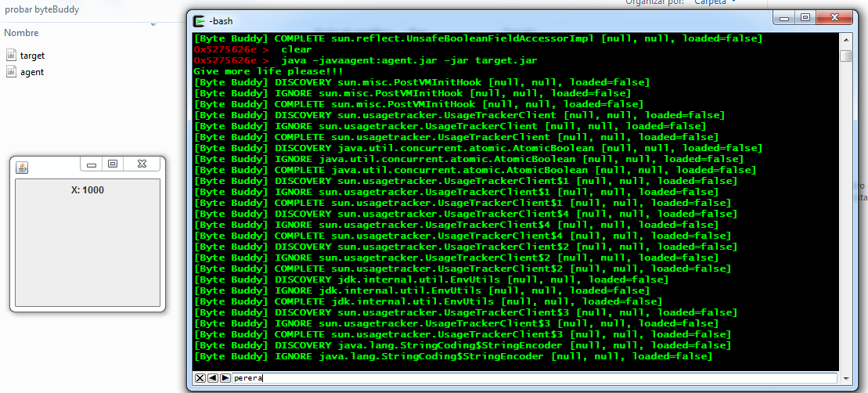This screenshot has height=393, width=868.
Task: Focus the search field containing perera
Action: coord(535,378)
